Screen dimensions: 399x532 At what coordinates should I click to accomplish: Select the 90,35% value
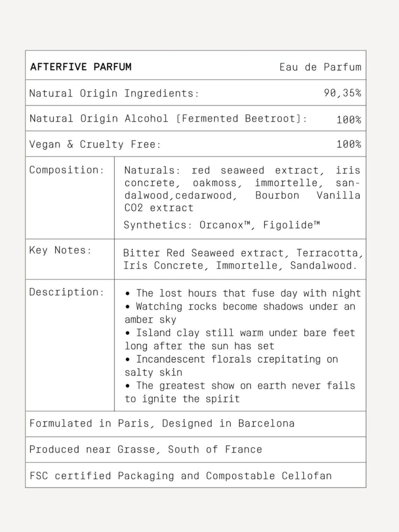(x=342, y=93)
